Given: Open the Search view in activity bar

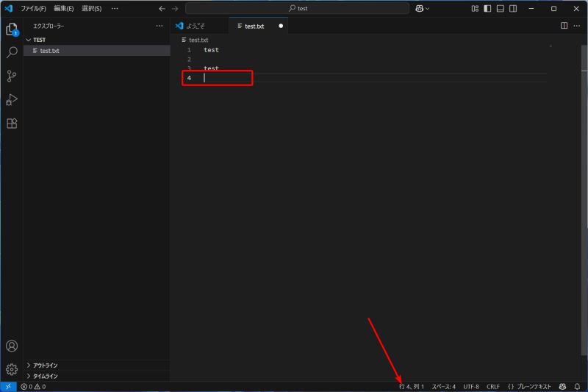Looking at the screenshot, I should click(x=12, y=53).
